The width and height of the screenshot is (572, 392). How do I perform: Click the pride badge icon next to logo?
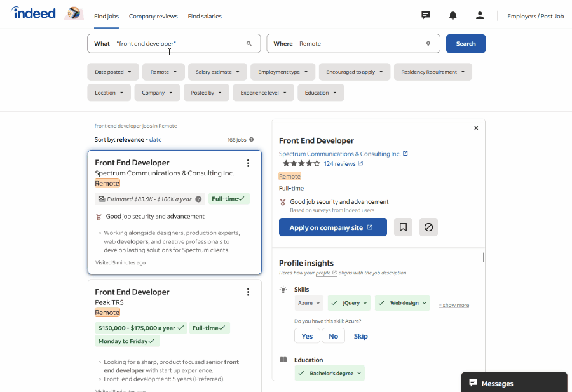pos(74,13)
